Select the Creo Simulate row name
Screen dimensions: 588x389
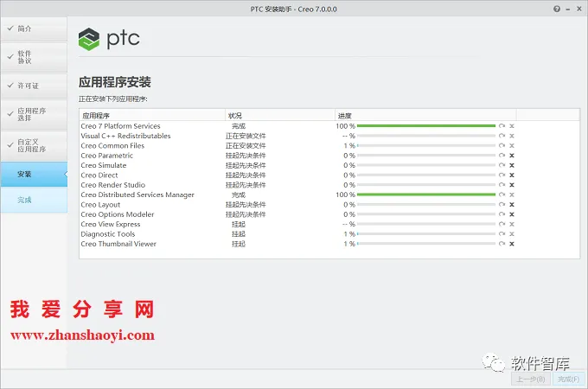pyautogui.click(x=104, y=165)
